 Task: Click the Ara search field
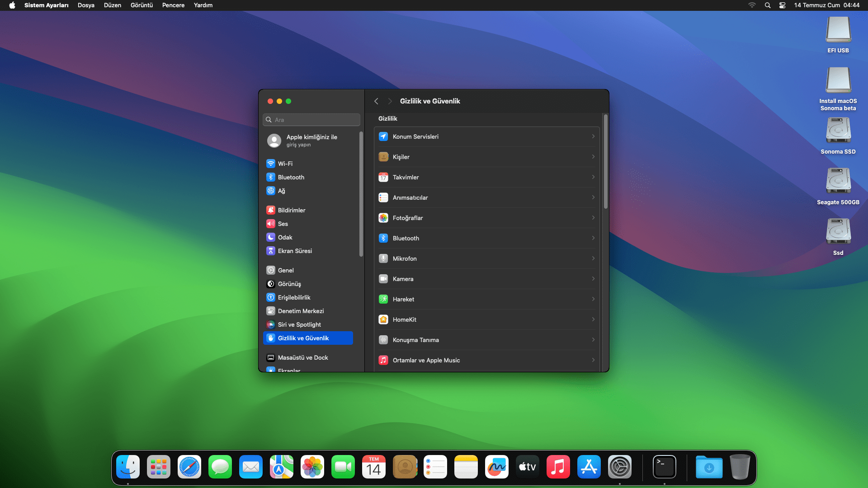pos(312,120)
